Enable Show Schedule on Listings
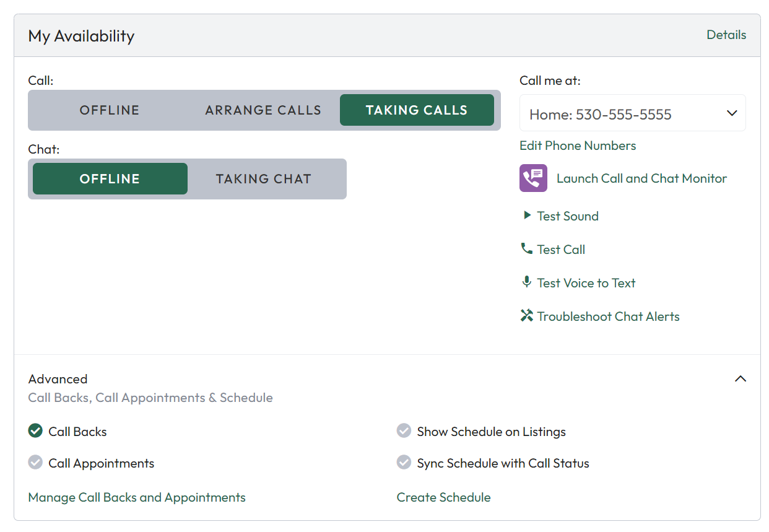 pyautogui.click(x=404, y=431)
